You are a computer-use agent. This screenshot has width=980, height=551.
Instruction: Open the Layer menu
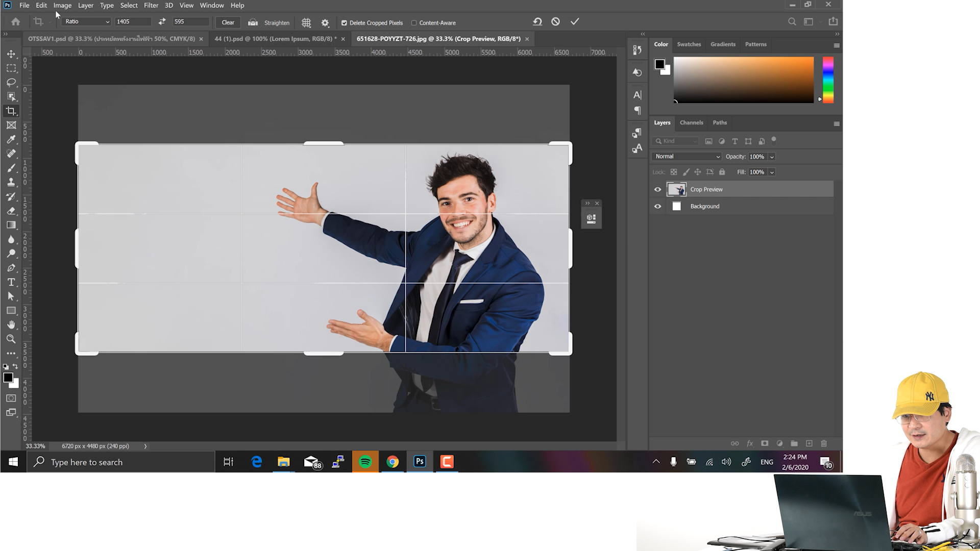[x=86, y=5]
